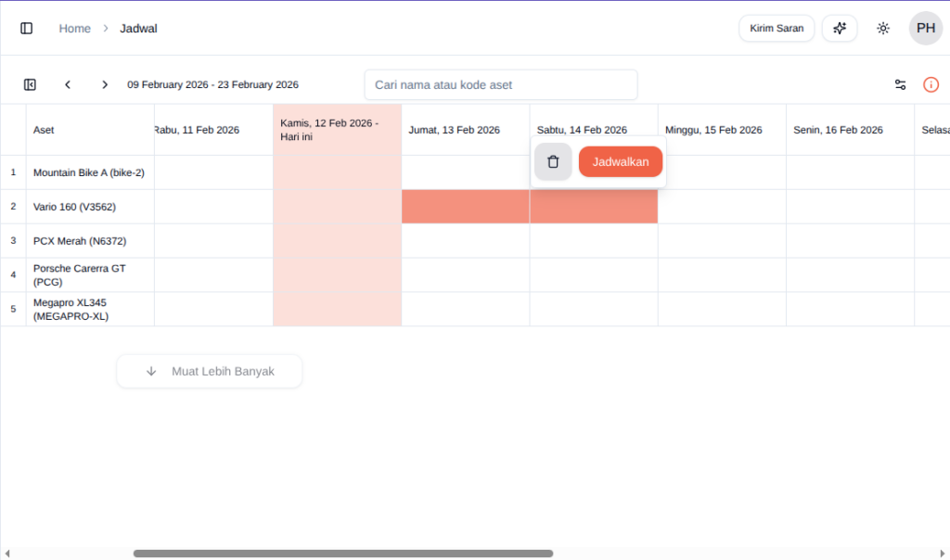Click the red info icon
The width and height of the screenshot is (950, 560).
931,84
